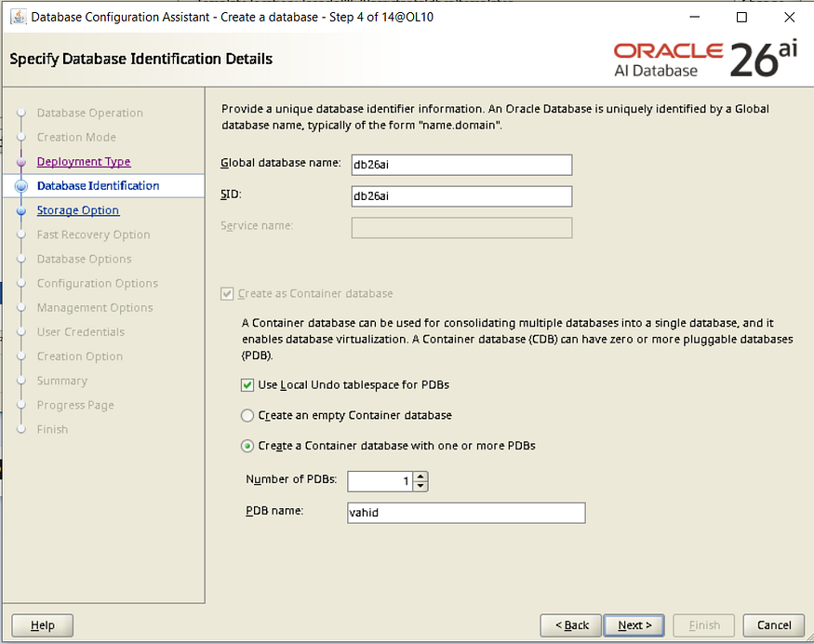Go Back to previous step
Screen dimensions: 814x644
click(x=571, y=625)
